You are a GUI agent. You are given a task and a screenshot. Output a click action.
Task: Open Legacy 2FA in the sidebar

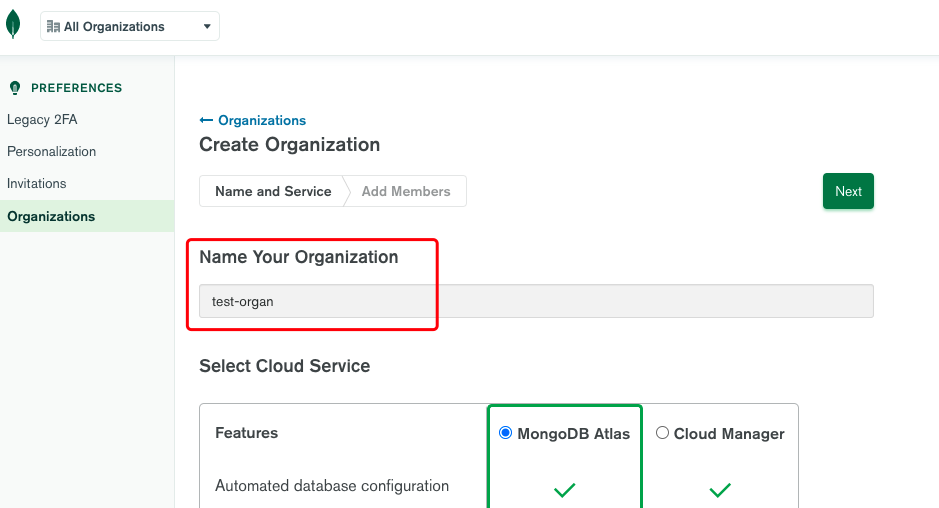[42, 119]
